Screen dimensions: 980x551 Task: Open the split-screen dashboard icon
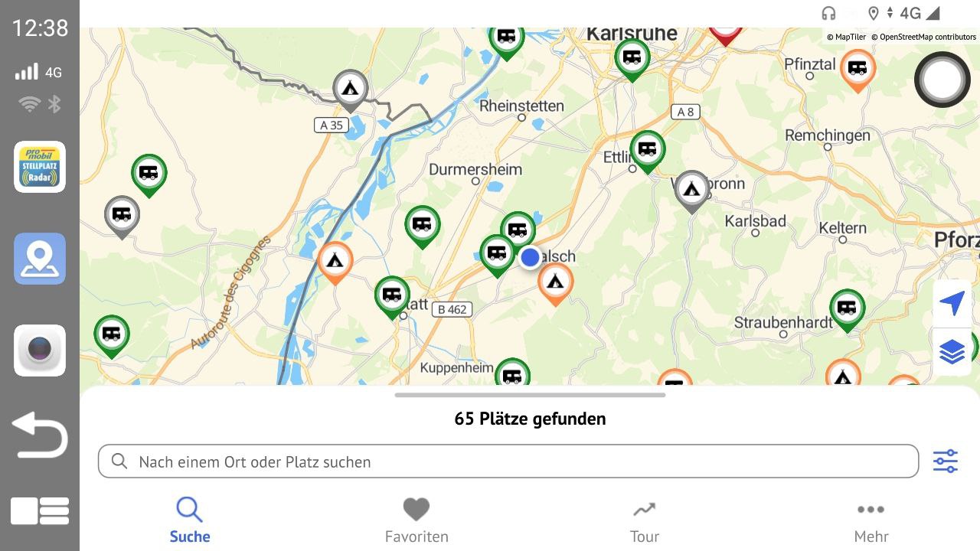click(40, 510)
